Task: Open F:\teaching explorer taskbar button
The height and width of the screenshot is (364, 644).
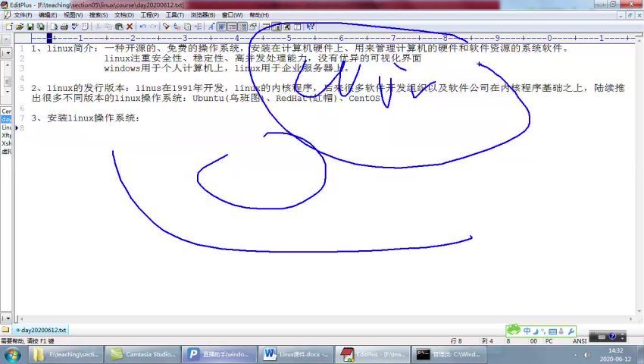Action: [x=66, y=354]
